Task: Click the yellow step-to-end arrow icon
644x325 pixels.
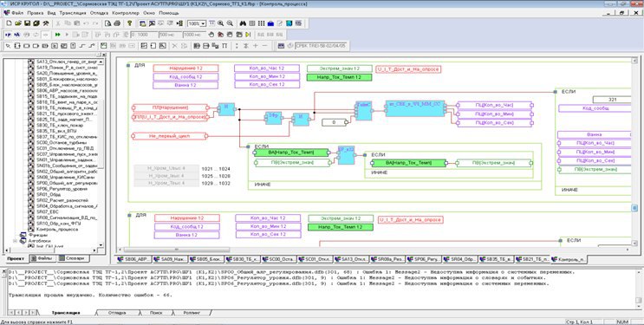Action: [x=248, y=35]
